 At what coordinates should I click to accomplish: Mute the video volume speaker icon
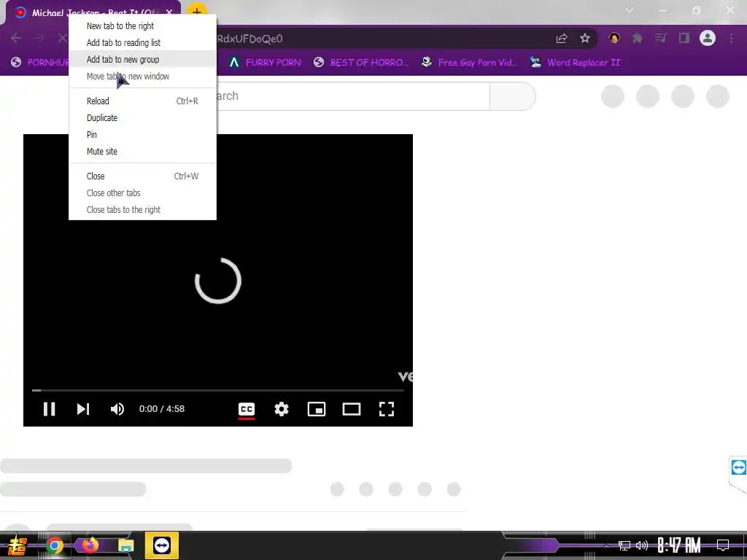click(117, 409)
